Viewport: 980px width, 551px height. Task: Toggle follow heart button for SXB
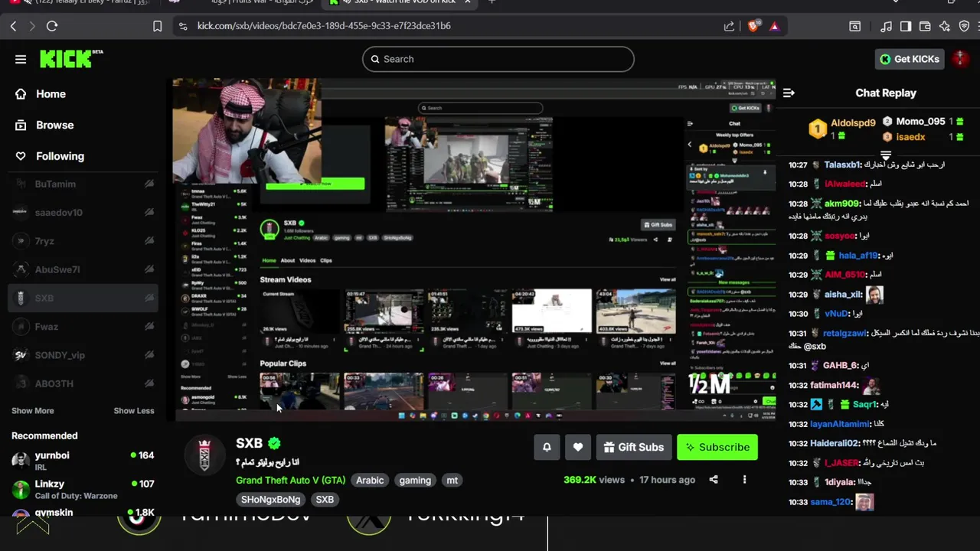578,448
